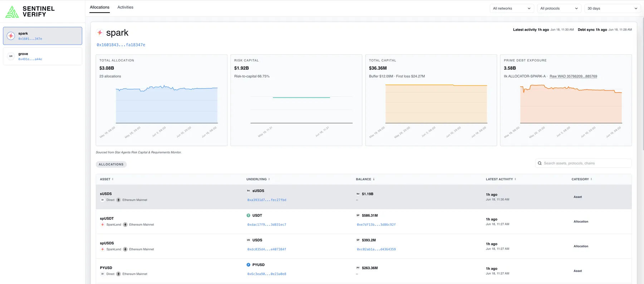This screenshot has height=284, width=644.
Task: Open the 0x6c3ea90...0e23a0e8 address link
Action: click(267, 274)
